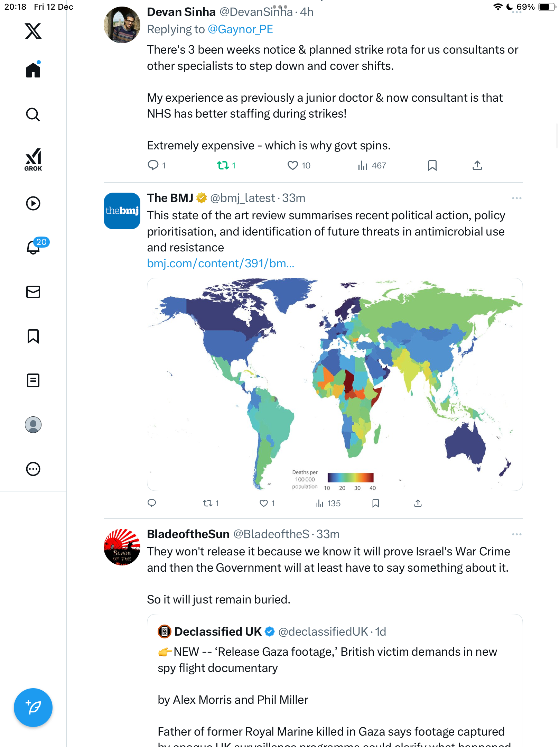This screenshot has height=747, width=560.
Task: Open the @Gaynor_PE mention link
Action: click(x=240, y=29)
